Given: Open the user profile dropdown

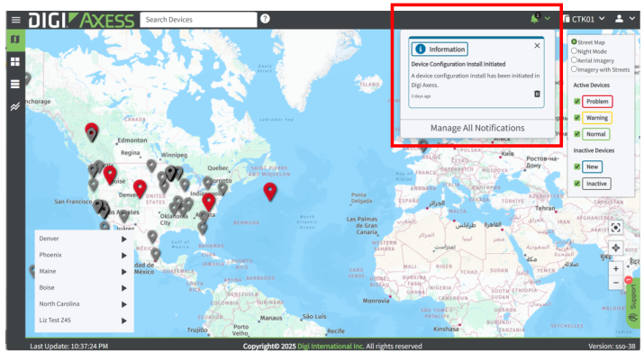Looking at the screenshot, I should [x=625, y=19].
